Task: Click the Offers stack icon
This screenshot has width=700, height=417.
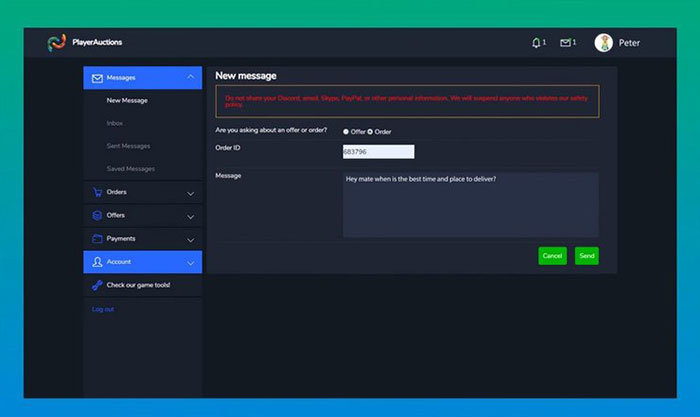Action: (97, 215)
